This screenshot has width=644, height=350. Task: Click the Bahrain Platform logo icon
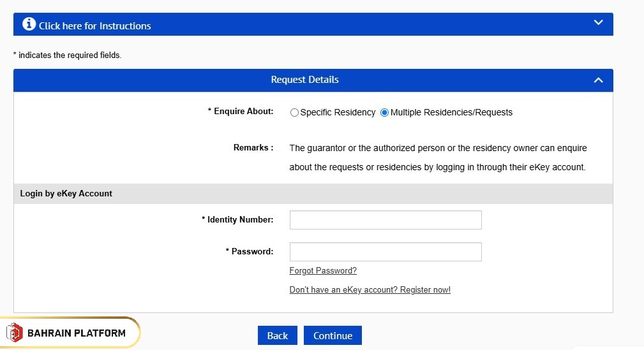point(14,332)
